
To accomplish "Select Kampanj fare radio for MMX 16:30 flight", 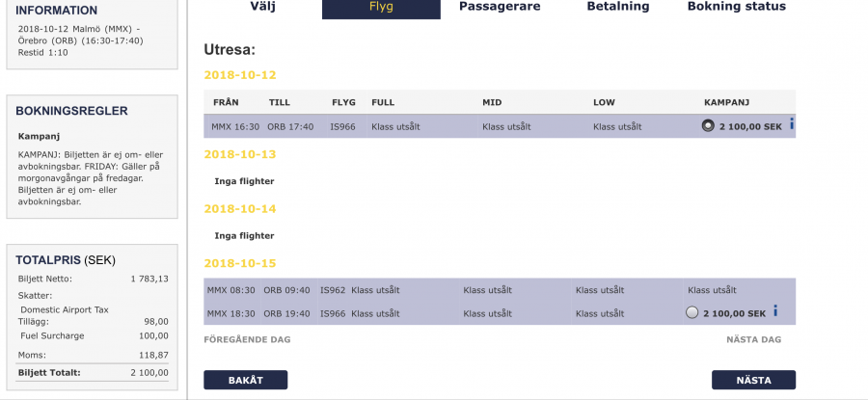I will click(709, 126).
